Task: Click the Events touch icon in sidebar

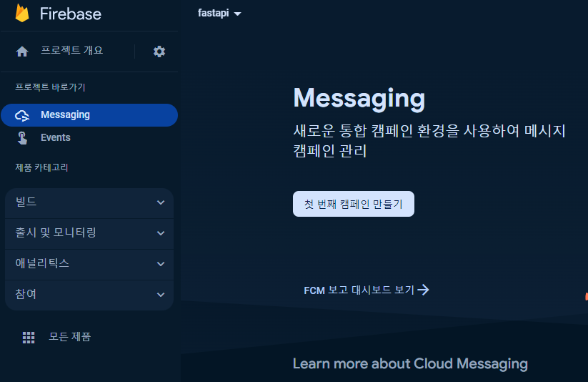Action: click(22, 138)
